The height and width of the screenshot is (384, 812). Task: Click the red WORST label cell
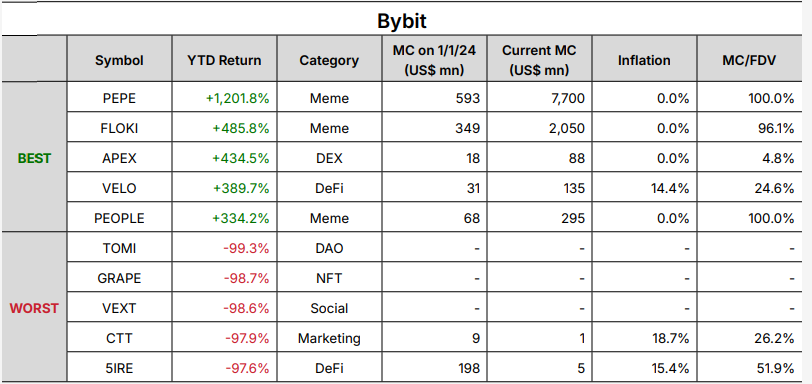(34, 307)
